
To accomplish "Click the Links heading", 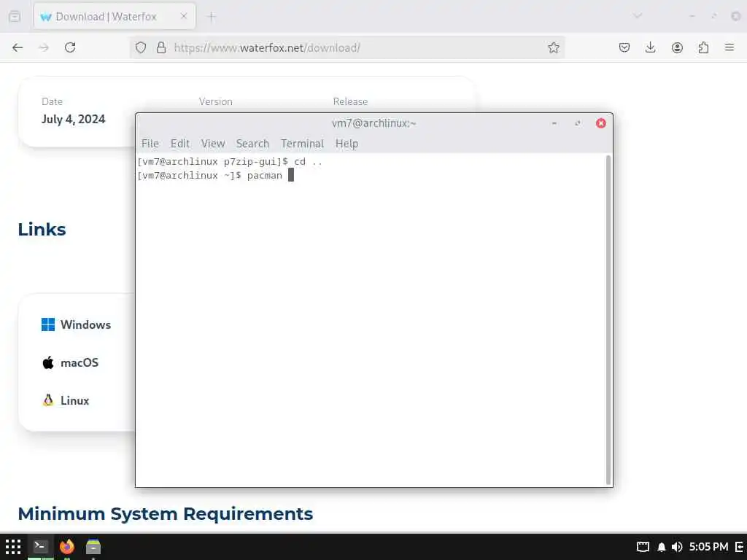I will click(x=42, y=230).
